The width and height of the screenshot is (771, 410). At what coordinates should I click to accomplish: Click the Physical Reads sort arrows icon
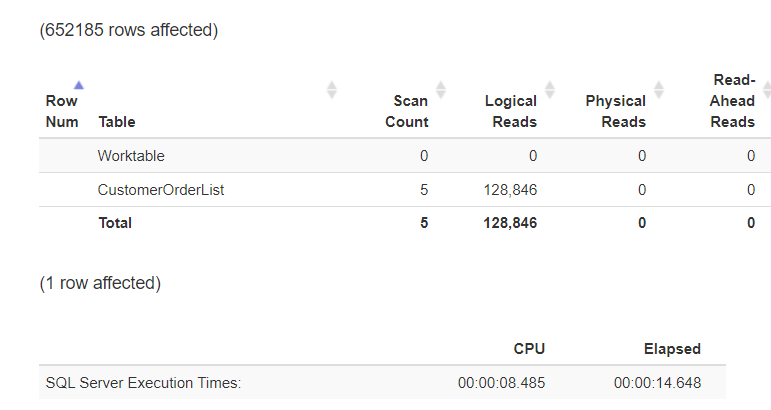tap(658, 90)
